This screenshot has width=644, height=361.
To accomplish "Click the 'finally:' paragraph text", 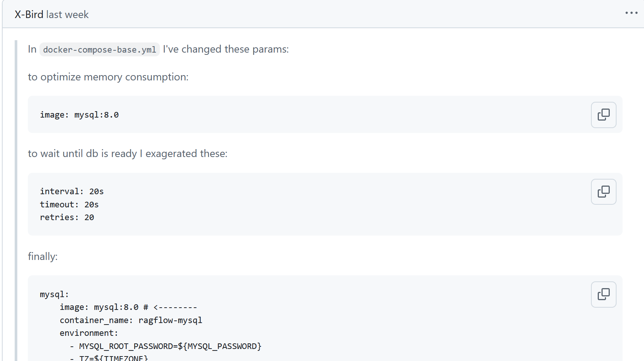I will [x=43, y=257].
